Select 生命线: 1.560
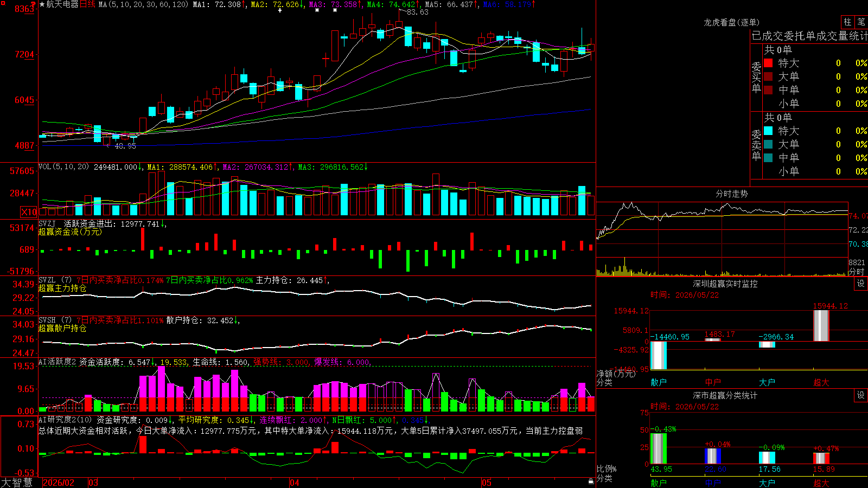Image resolution: width=868 pixels, height=488 pixels. click(220, 362)
